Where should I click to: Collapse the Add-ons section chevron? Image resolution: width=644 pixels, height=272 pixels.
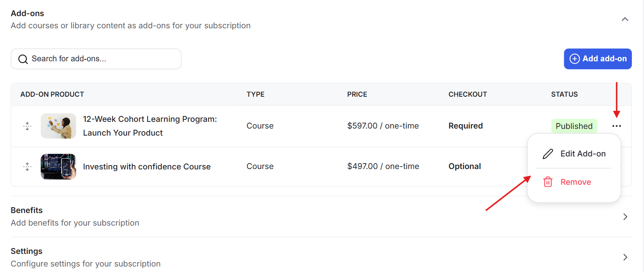pyautogui.click(x=625, y=19)
